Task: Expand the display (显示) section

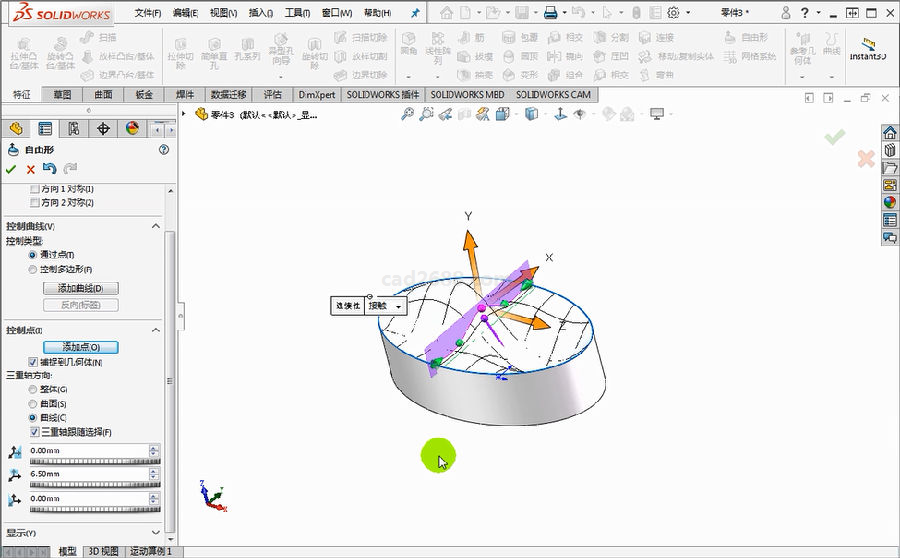Action: pos(156,533)
